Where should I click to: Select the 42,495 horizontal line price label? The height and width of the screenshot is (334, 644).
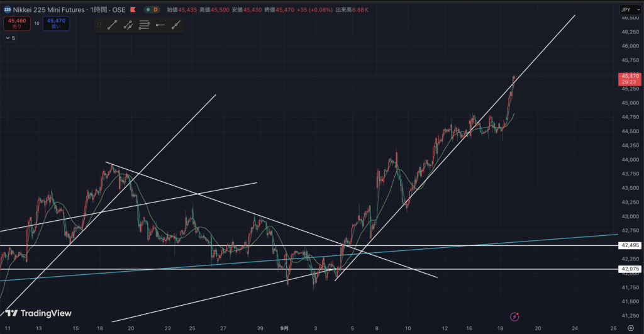630,245
